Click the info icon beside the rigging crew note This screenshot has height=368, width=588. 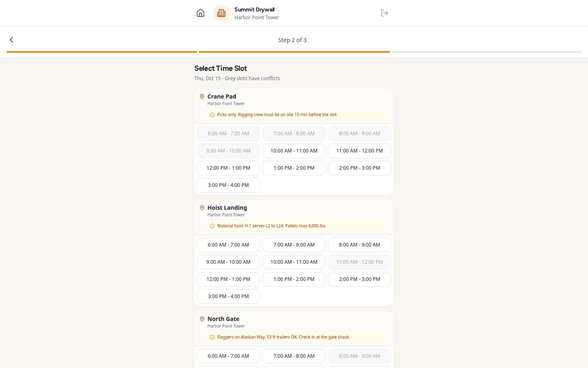(x=212, y=115)
